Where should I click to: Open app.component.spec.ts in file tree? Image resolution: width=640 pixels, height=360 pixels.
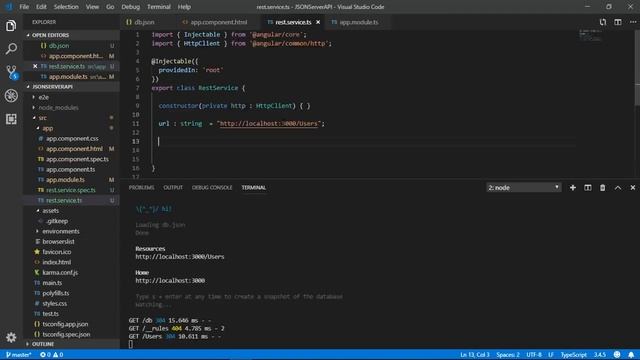[x=77, y=159]
